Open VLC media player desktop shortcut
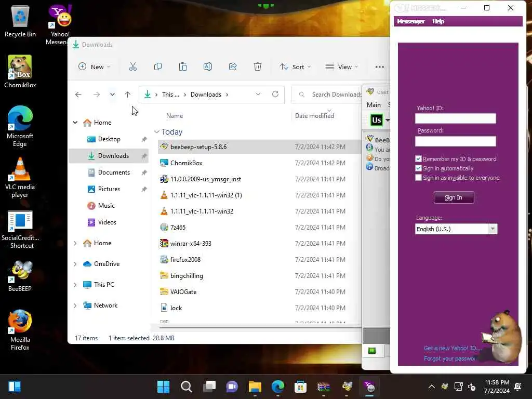 20,178
